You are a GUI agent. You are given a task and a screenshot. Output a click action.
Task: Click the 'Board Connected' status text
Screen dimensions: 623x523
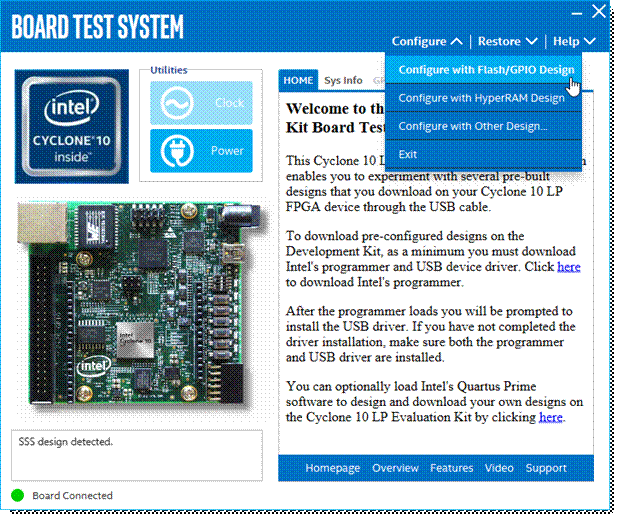pos(72,496)
